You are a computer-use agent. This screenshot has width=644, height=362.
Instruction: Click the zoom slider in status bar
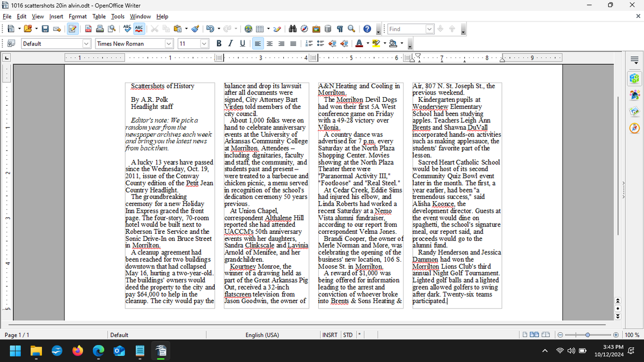point(589,335)
